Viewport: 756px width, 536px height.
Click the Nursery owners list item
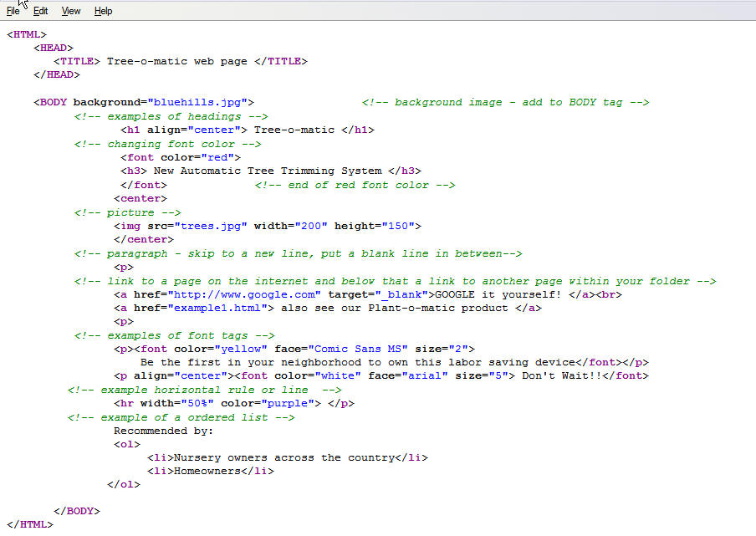[x=283, y=457]
